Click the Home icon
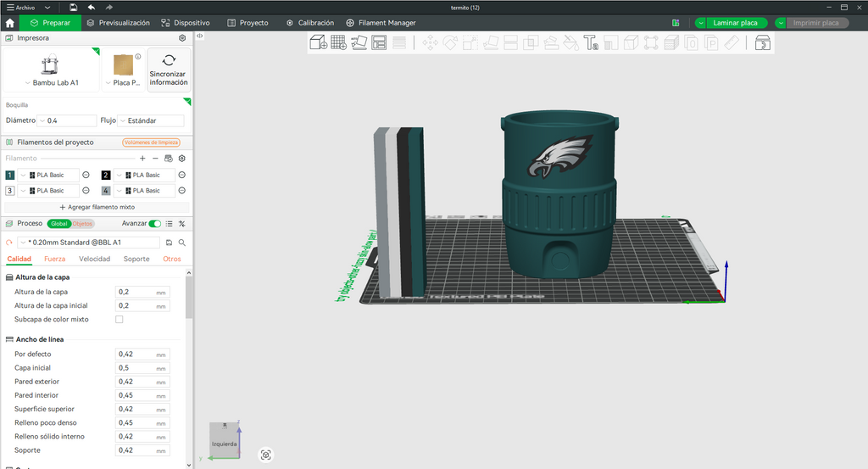868x469 pixels. pyautogui.click(x=9, y=23)
